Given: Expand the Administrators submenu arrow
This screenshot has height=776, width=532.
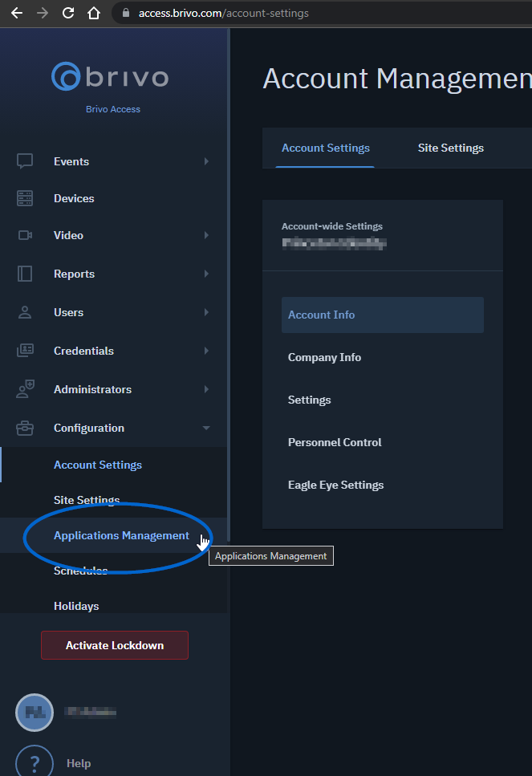Looking at the screenshot, I should pyautogui.click(x=206, y=389).
